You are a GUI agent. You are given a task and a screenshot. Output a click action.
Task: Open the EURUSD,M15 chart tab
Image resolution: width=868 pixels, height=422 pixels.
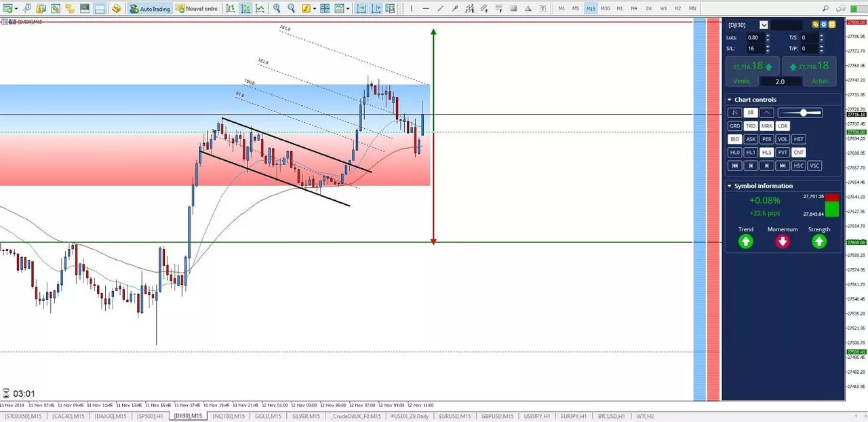[456, 416]
